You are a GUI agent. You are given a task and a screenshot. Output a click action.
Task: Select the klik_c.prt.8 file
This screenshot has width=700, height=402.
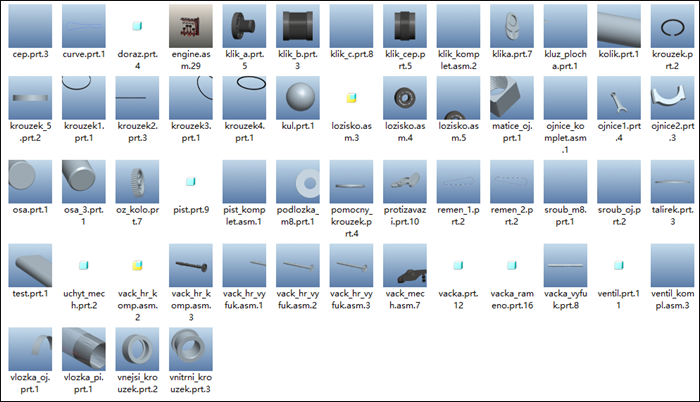[x=351, y=26]
